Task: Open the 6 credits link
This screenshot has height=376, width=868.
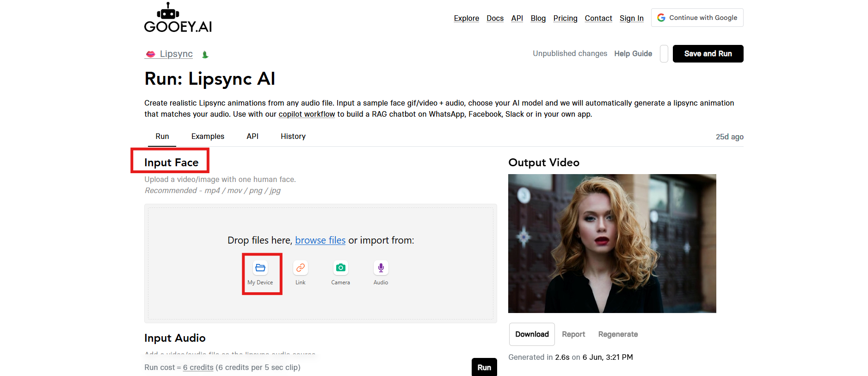Action: click(x=198, y=368)
